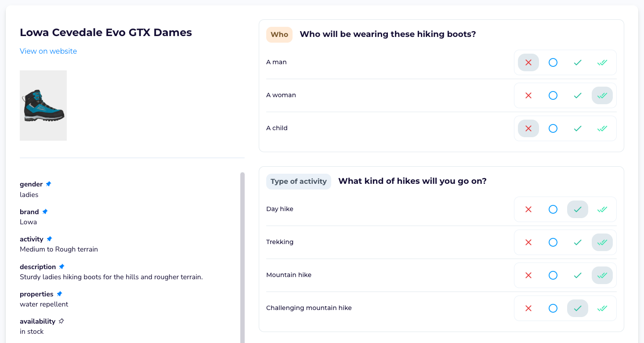Click the Who question tag
Screen dimensions: 644x343
click(x=279, y=34)
